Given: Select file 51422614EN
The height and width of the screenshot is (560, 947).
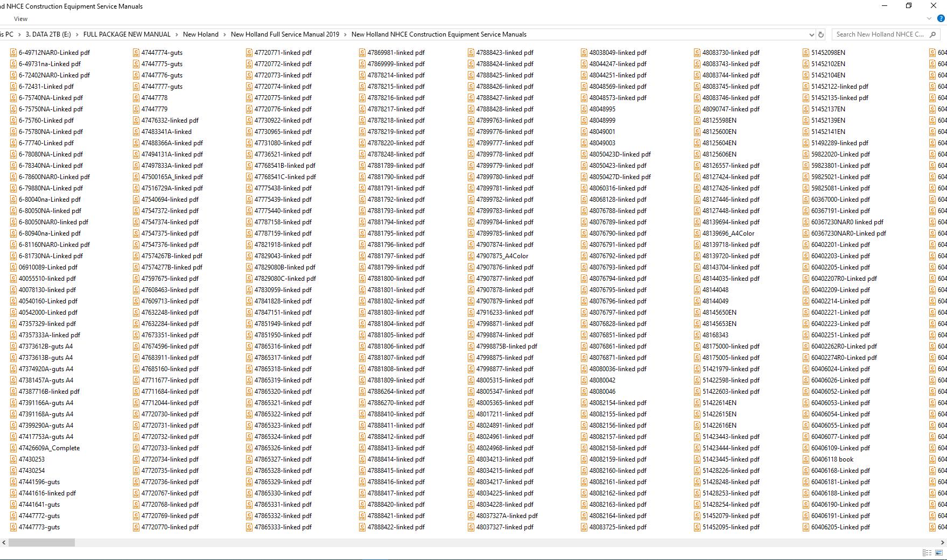Looking at the screenshot, I should pos(715,403).
